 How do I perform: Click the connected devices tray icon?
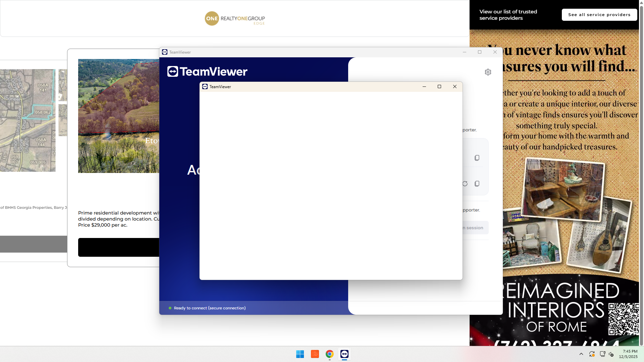(603, 354)
